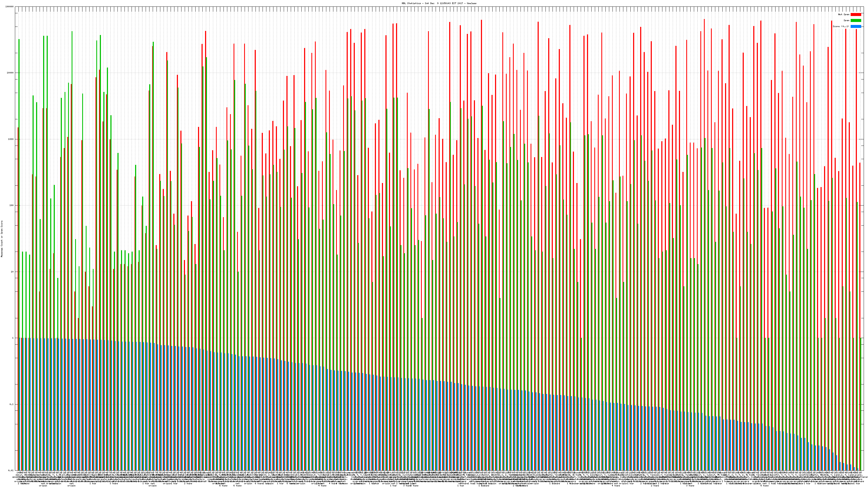The width and height of the screenshot is (868, 488).
Task: Click the 0.01 y-axis tick label
Action: pos(11,470)
